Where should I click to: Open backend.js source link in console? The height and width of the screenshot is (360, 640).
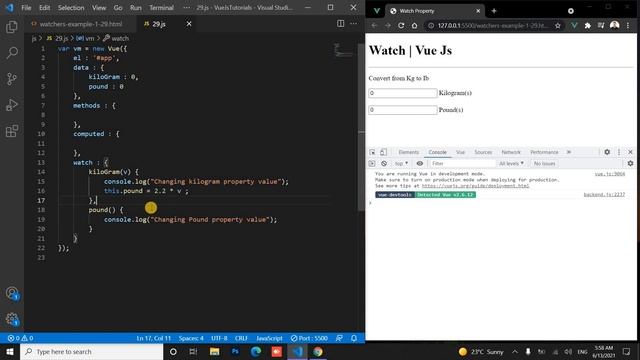[604, 195]
